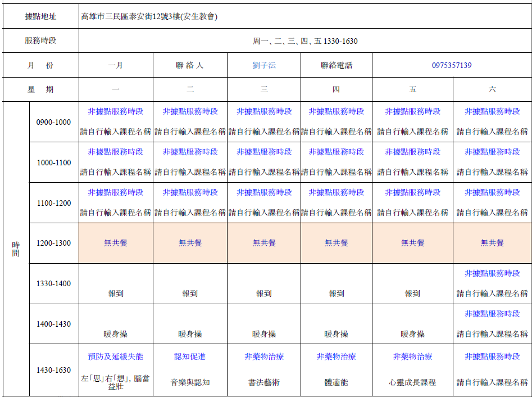Click the 0900-1000 time slot row label

(x=54, y=122)
